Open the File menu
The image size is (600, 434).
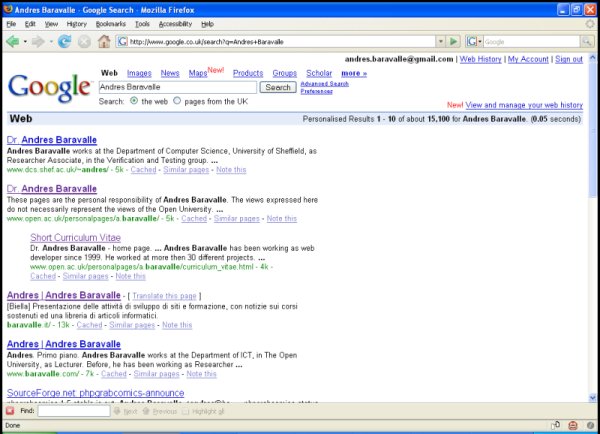click(x=11, y=24)
